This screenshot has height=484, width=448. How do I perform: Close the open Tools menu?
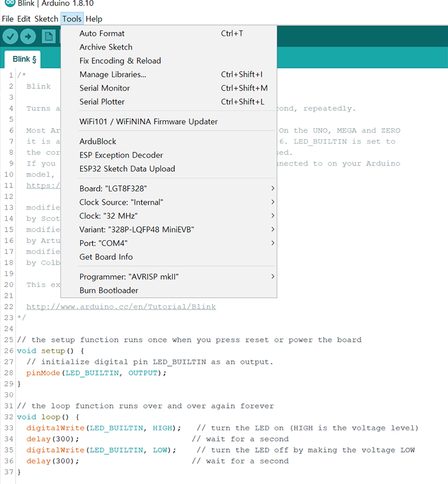click(72, 19)
